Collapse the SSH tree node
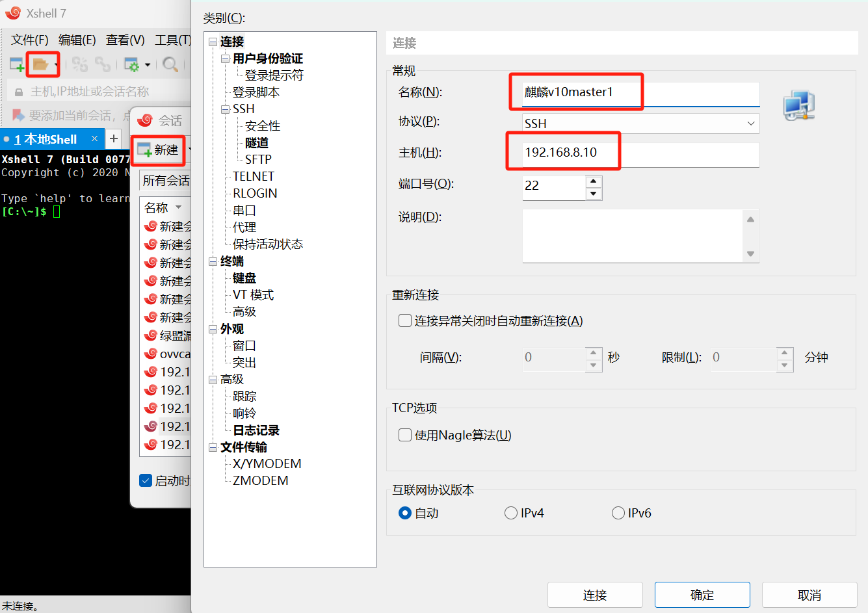The height and width of the screenshot is (613, 868). coord(225,109)
